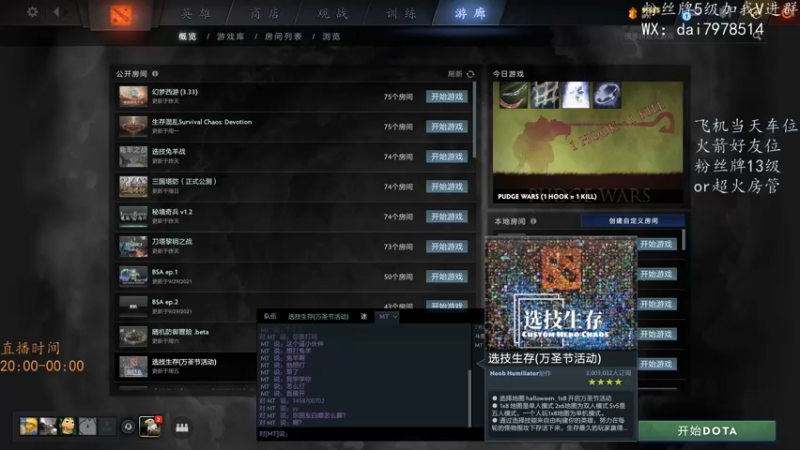Start game for 幻梦西游 (3.33)
The height and width of the screenshot is (450, 800).
point(447,96)
